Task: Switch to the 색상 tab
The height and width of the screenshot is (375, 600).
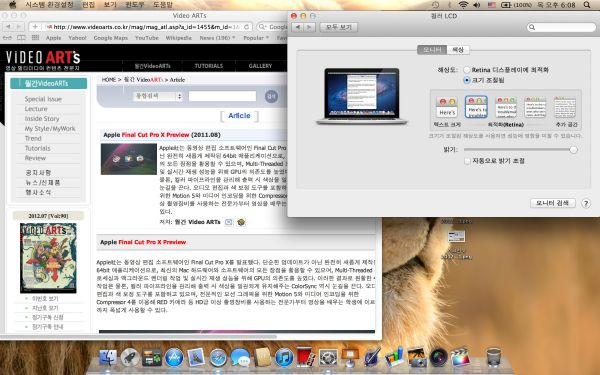Action: click(x=458, y=50)
